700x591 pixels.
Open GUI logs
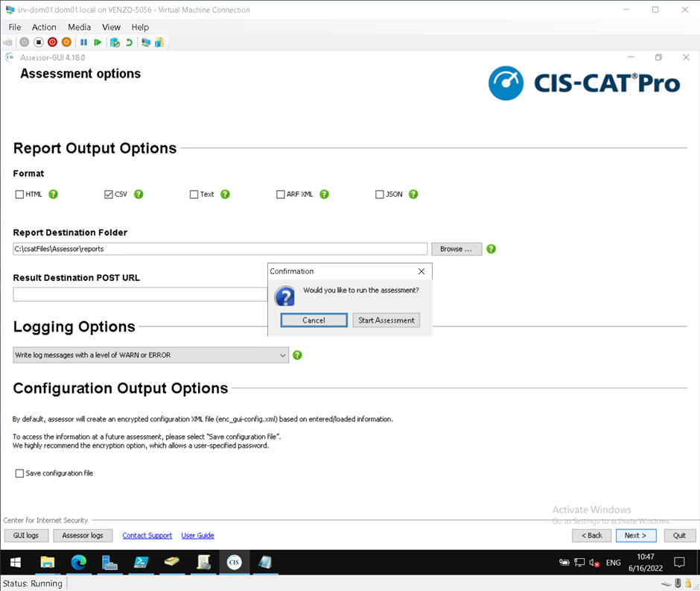click(x=26, y=536)
